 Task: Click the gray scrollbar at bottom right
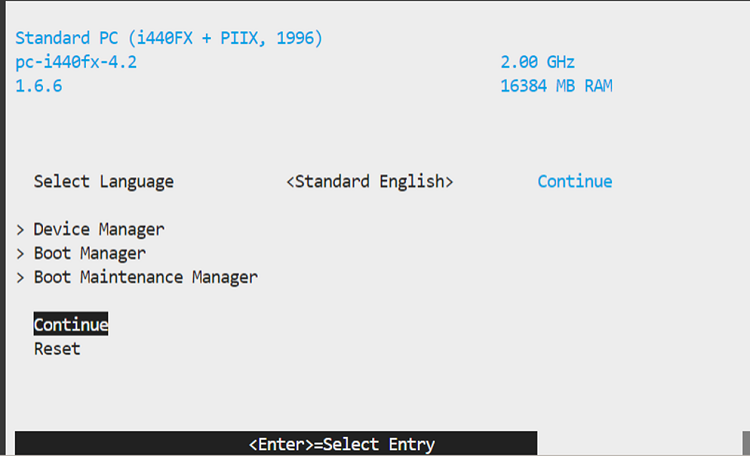(746, 445)
